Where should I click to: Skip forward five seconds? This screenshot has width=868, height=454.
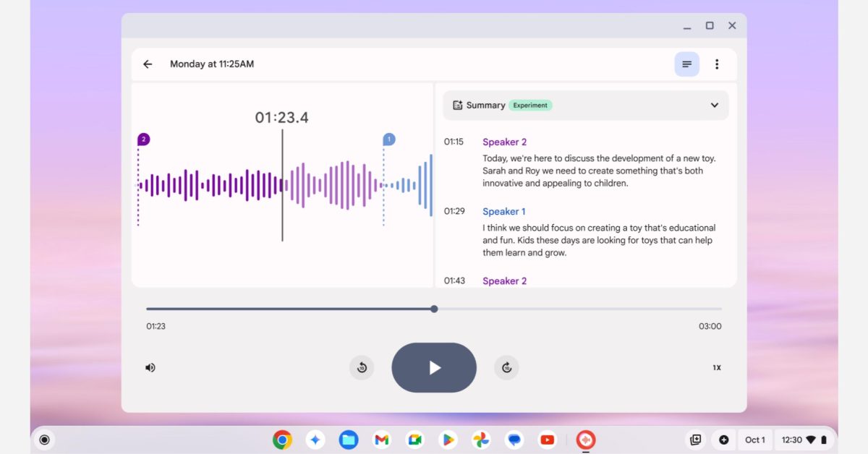(506, 367)
